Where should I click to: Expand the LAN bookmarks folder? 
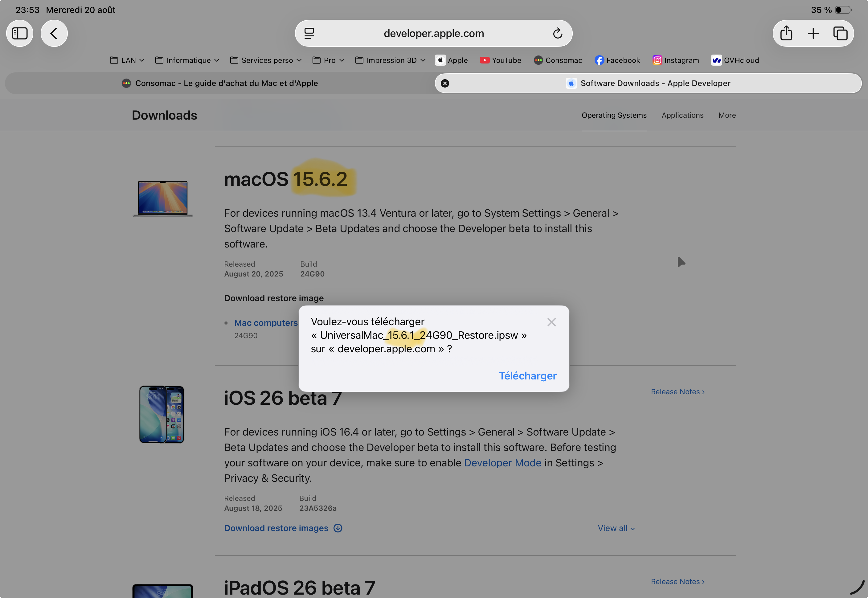pyautogui.click(x=127, y=60)
